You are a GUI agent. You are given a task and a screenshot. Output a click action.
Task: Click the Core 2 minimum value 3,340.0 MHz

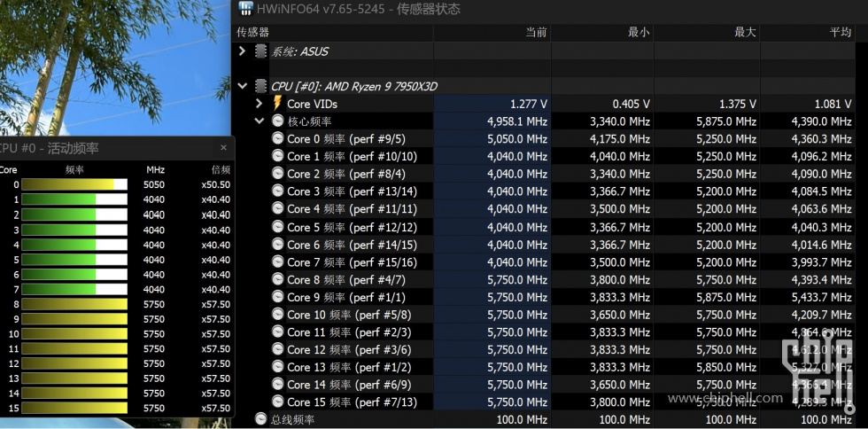pyautogui.click(x=620, y=174)
